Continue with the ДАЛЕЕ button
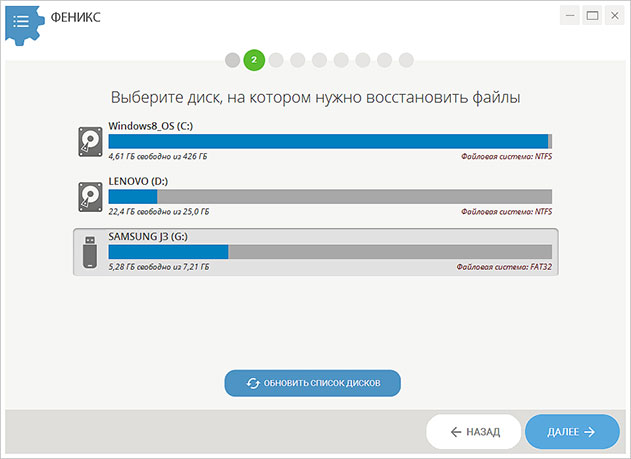Screen dimensions: 631x459 (572, 432)
